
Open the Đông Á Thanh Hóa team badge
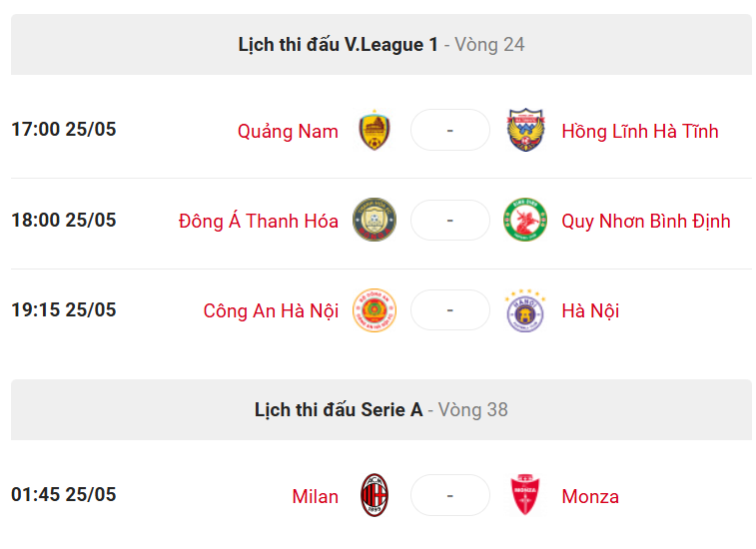coord(375,220)
